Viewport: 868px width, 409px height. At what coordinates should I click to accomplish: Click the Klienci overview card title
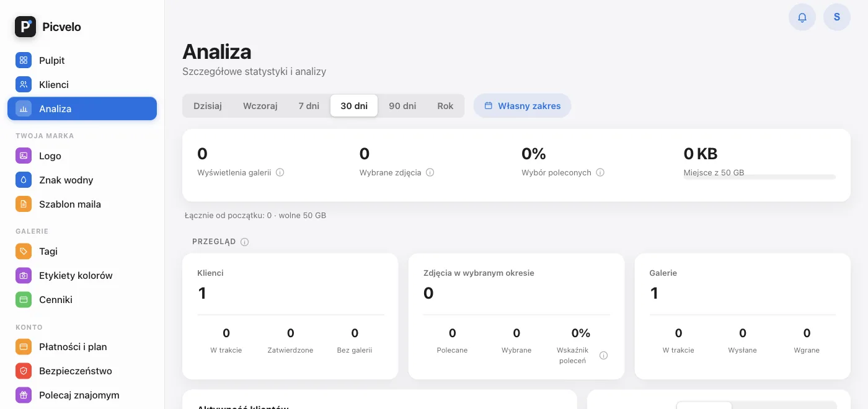tap(210, 273)
